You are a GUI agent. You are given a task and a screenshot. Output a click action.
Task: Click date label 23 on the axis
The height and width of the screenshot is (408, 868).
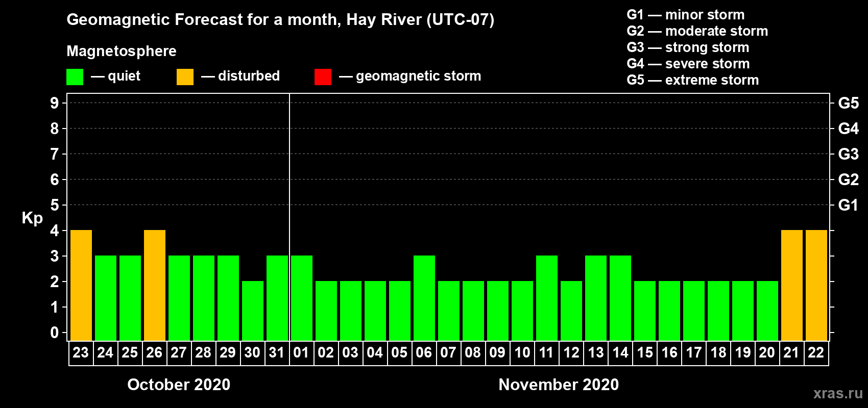[x=81, y=352]
